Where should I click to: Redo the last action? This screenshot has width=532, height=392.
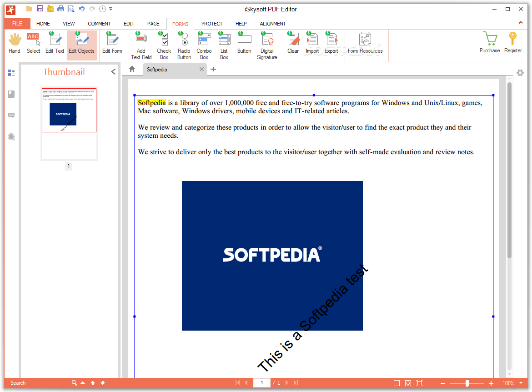92,9
